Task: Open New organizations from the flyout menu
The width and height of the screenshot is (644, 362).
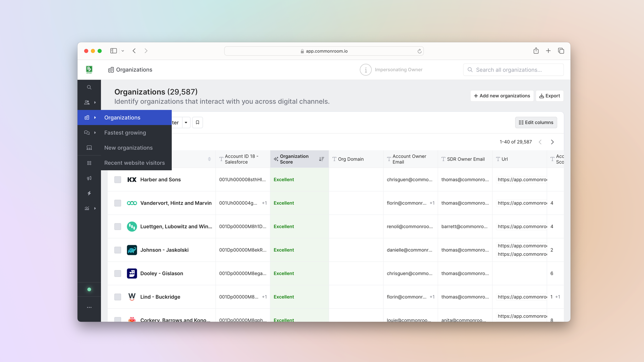Action: 128,148
